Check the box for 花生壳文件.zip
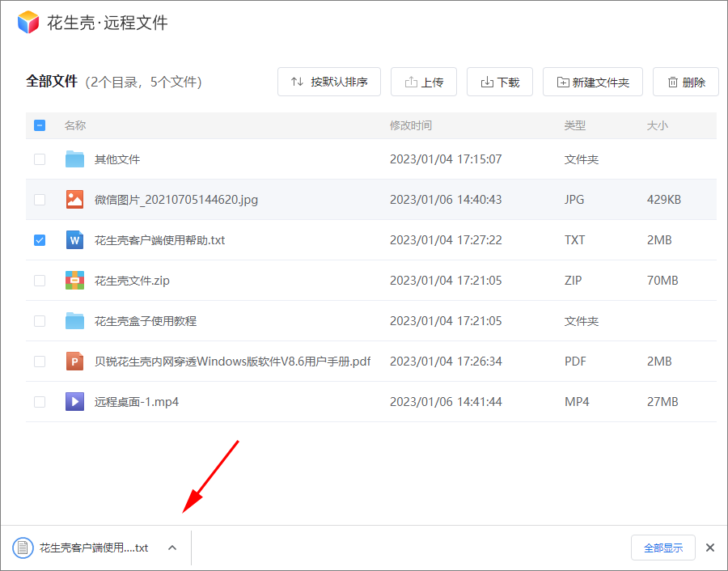 [40, 281]
